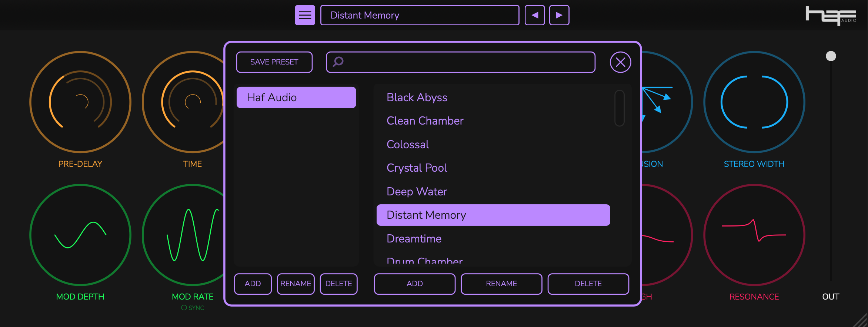Go to previous preset with left arrow
The width and height of the screenshot is (868, 327).
coord(534,15)
